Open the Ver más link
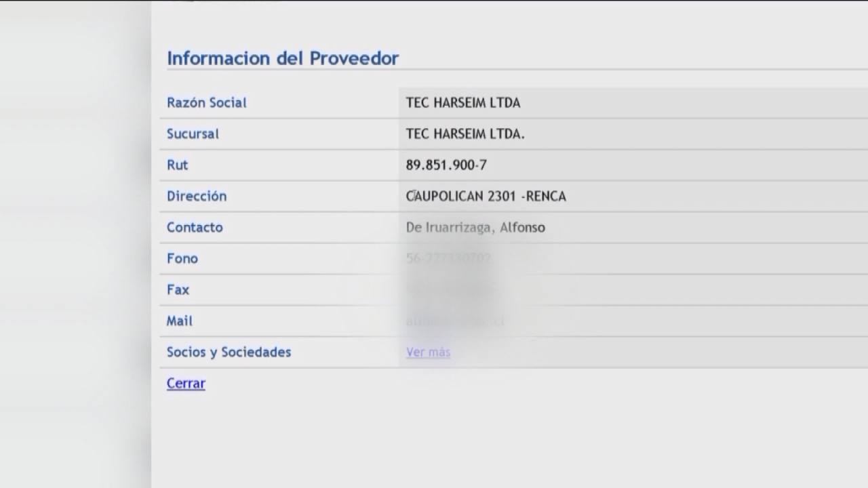The image size is (868, 488). [x=428, y=352]
